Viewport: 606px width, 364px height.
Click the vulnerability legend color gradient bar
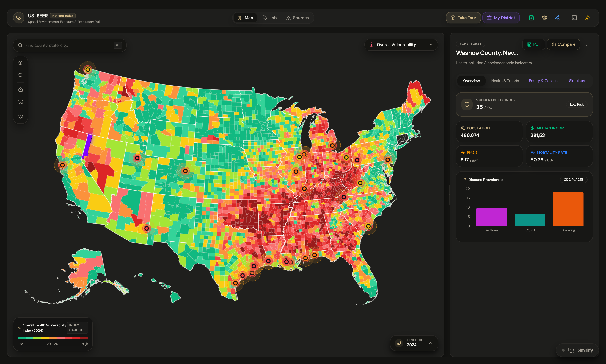coord(53,338)
